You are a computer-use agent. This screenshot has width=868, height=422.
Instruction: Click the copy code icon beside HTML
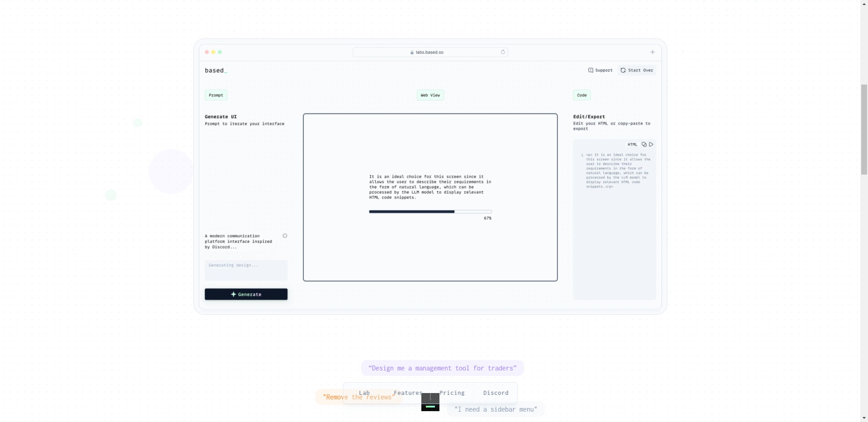coord(644,145)
